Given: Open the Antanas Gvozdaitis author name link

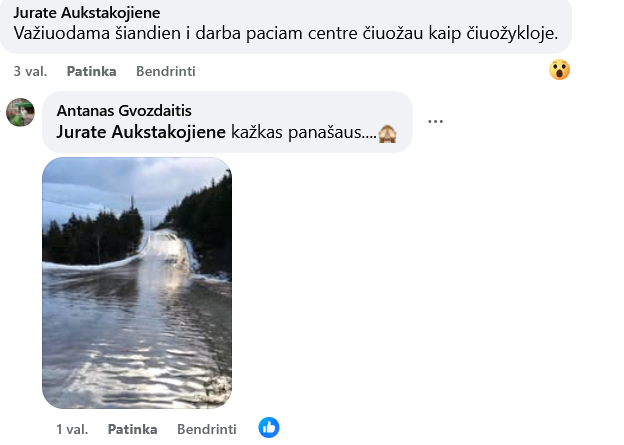Looking at the screenshot, I should click(x=124, y=111).
